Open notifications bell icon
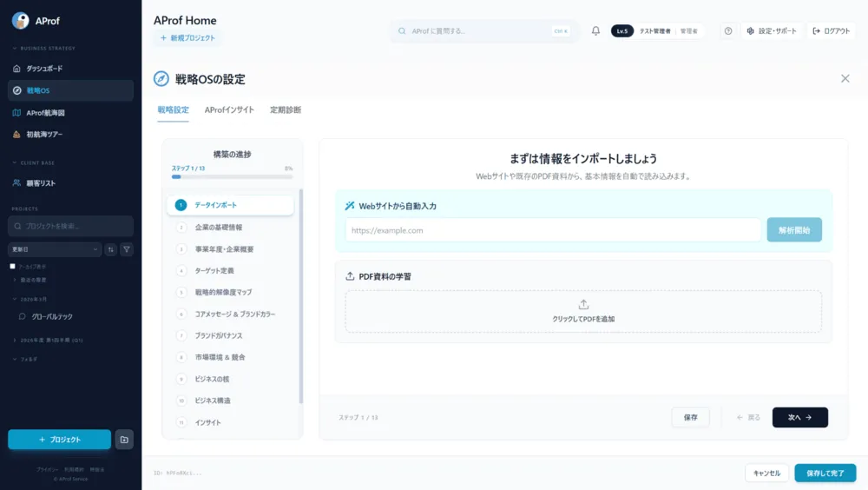The height and width of the screenshot is (490, 868). pyautogui.click(x=595, y=31)
